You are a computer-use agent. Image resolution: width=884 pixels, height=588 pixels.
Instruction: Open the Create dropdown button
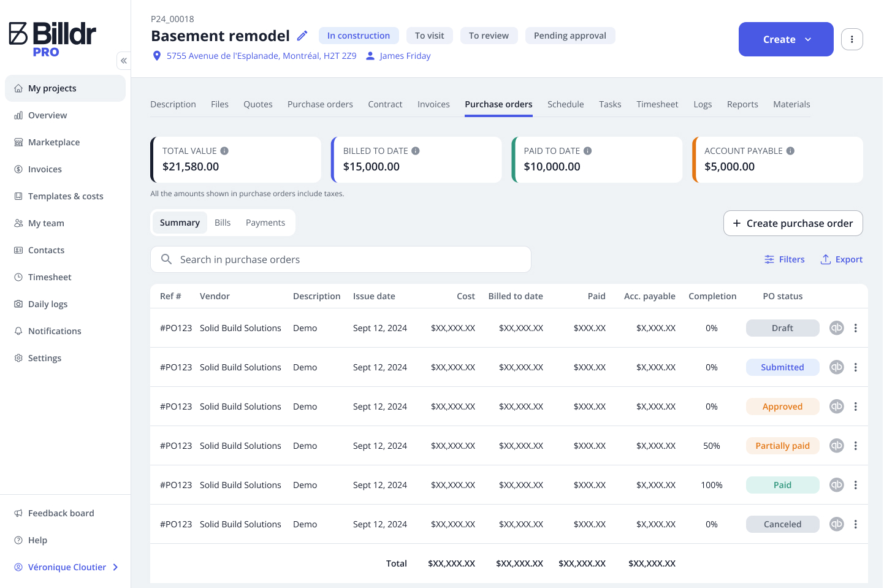[785, 39]
